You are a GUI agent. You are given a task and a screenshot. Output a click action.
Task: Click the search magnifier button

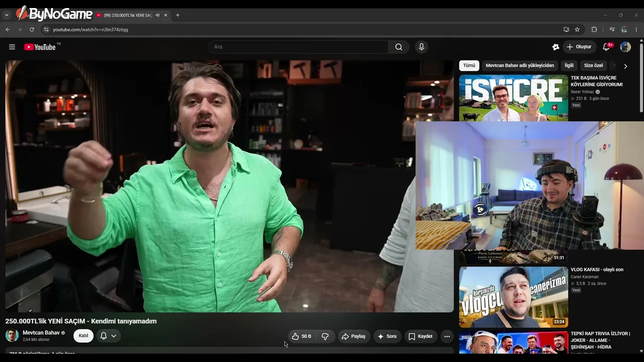click(x=398, y=47)
